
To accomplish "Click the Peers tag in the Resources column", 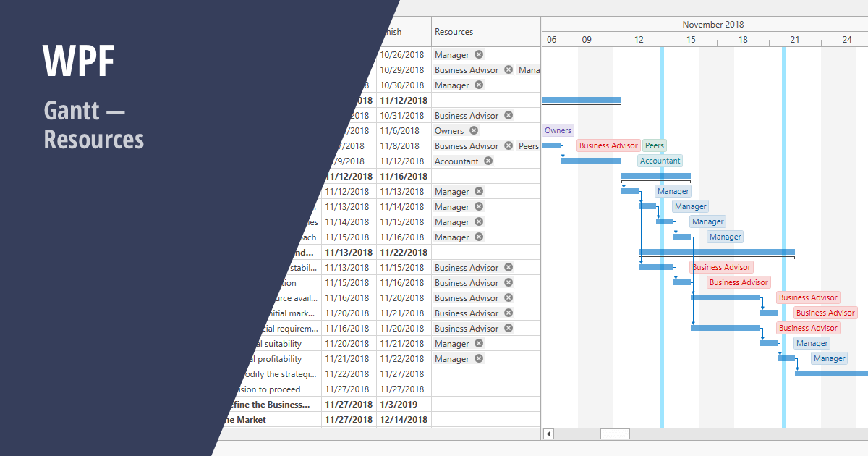I will pyautogui.click(x=529, y=145).
